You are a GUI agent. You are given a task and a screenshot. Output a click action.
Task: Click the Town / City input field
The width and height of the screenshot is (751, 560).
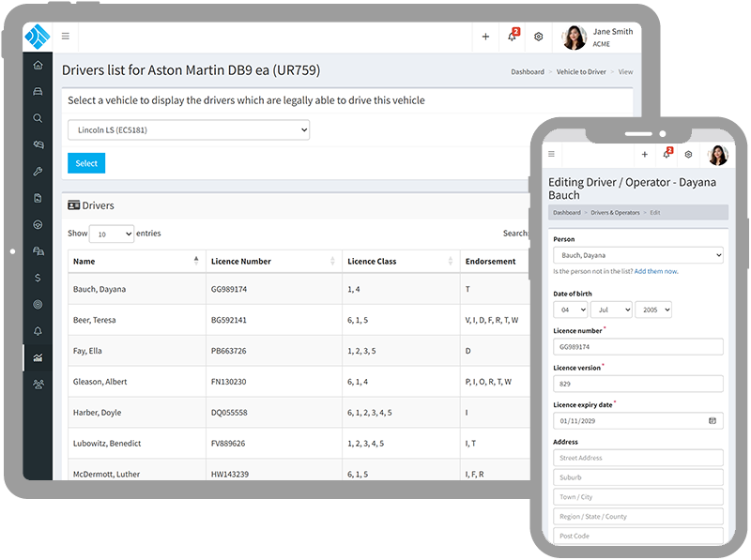pyautogui.click(x=638, y=497)
